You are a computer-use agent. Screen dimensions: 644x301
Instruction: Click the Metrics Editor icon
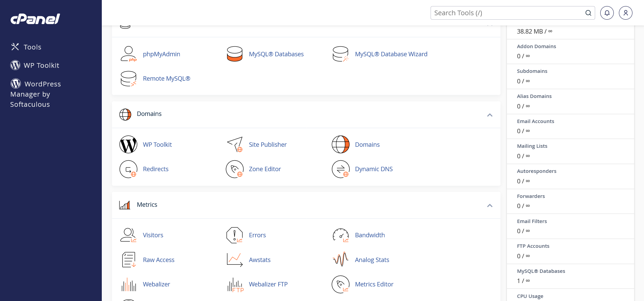pos(341,284)
